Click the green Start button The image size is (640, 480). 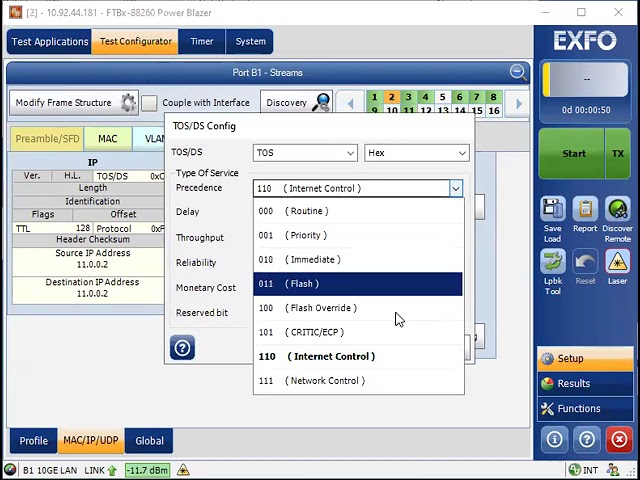571,154
